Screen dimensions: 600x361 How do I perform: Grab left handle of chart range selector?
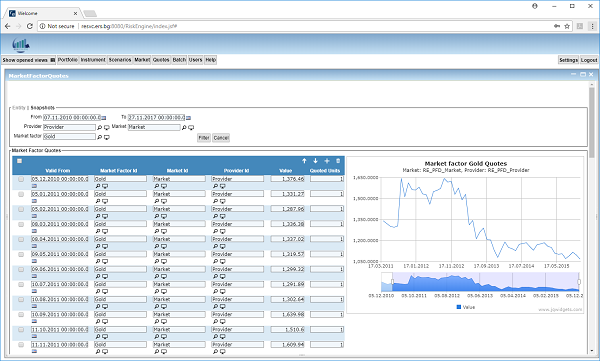tap(392, 282)
